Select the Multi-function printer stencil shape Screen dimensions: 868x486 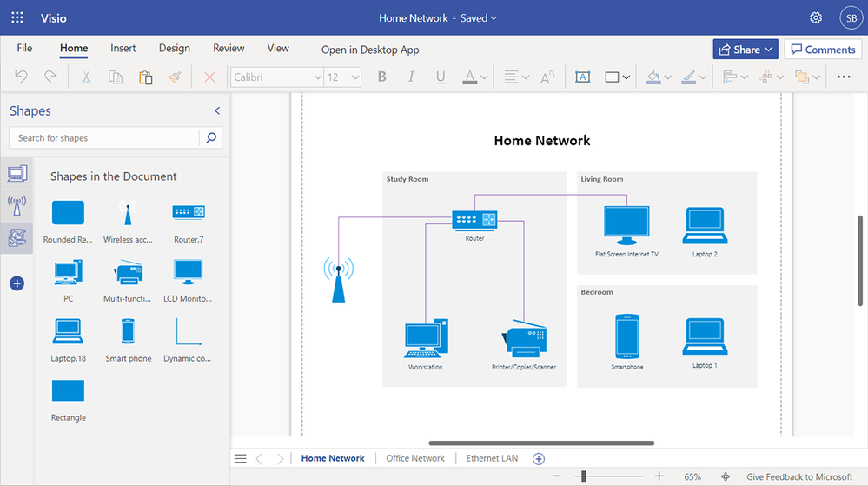(x=128, y=281)
